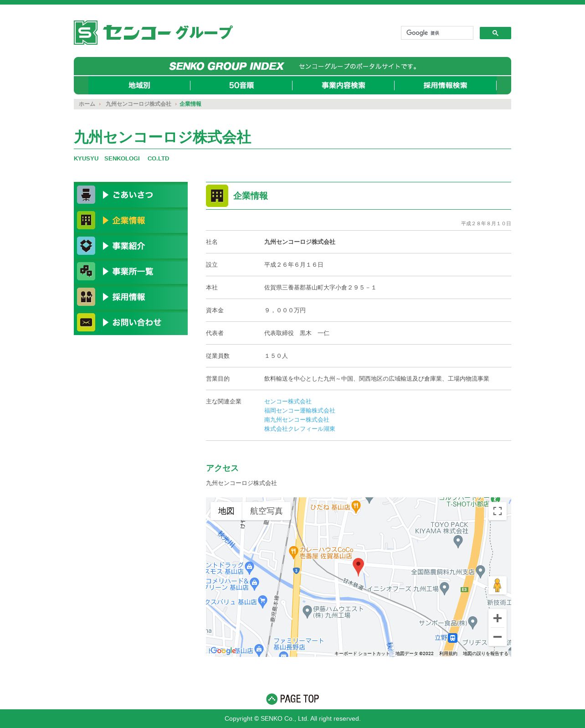Viewport: 585px width, 728px height.
Task: Click 九州センコーロジ株式会社 breadcrumb link
Action: click(x=139, y=104)
